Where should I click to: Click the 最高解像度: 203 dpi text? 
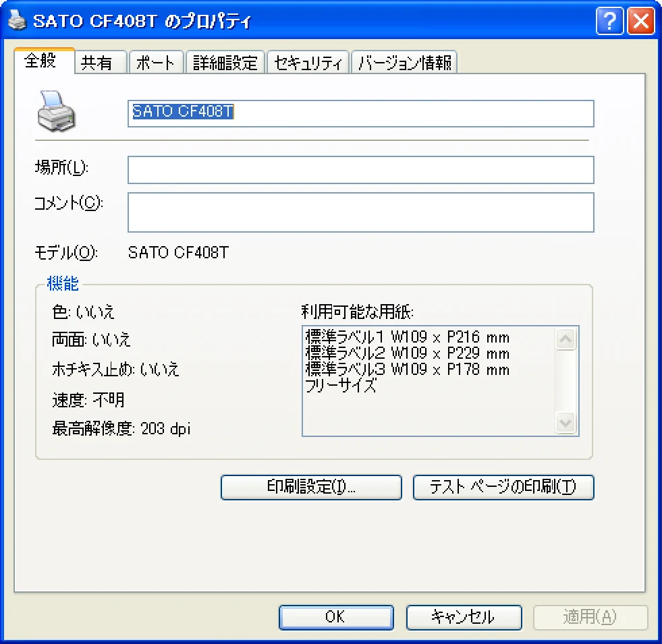[x=121, y=428]
